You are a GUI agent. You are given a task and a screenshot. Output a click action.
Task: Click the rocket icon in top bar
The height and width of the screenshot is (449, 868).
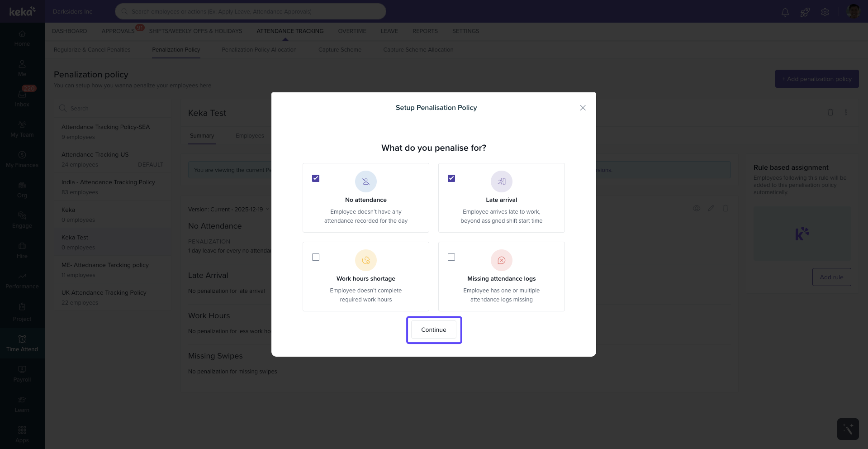(x=805, y=12)
